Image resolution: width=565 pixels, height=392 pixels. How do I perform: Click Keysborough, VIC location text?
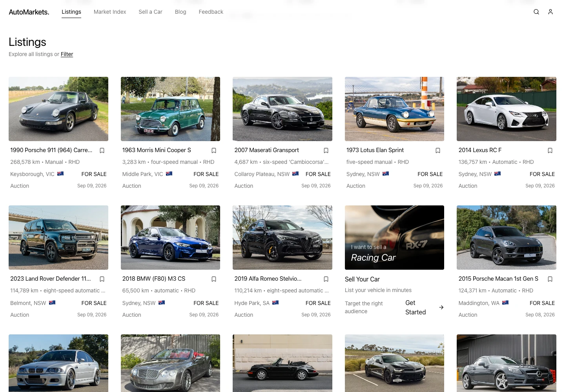pos(32,174)
